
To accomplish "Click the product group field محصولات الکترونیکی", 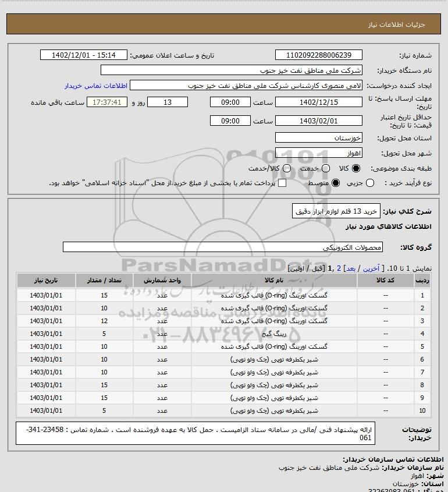I will tap(223, 247).
